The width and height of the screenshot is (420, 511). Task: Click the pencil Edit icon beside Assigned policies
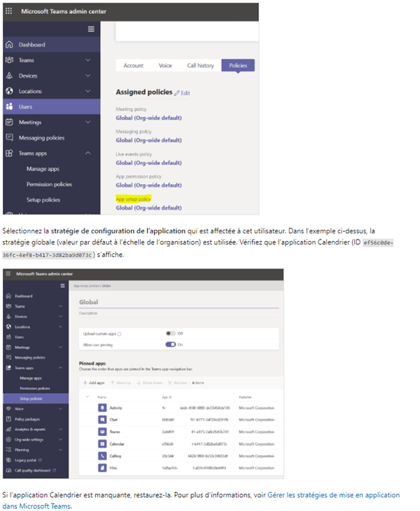[x=177, y=92]
